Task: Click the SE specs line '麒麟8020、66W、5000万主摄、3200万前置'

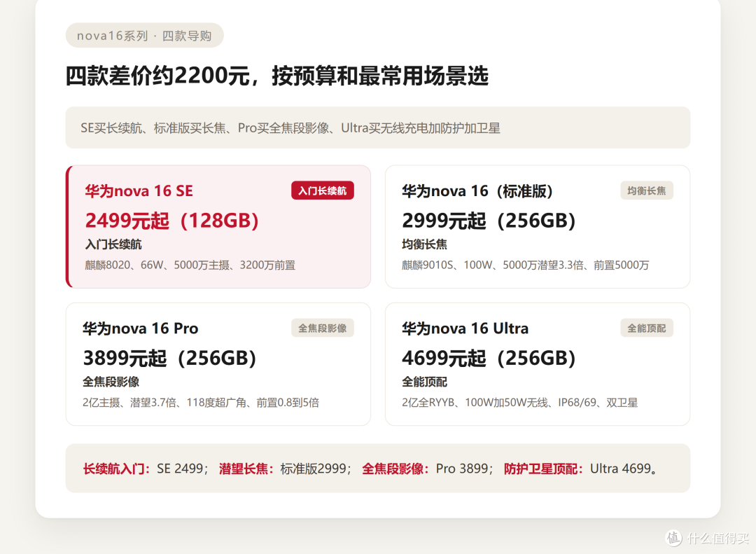Action: click(x=190, y=265)
